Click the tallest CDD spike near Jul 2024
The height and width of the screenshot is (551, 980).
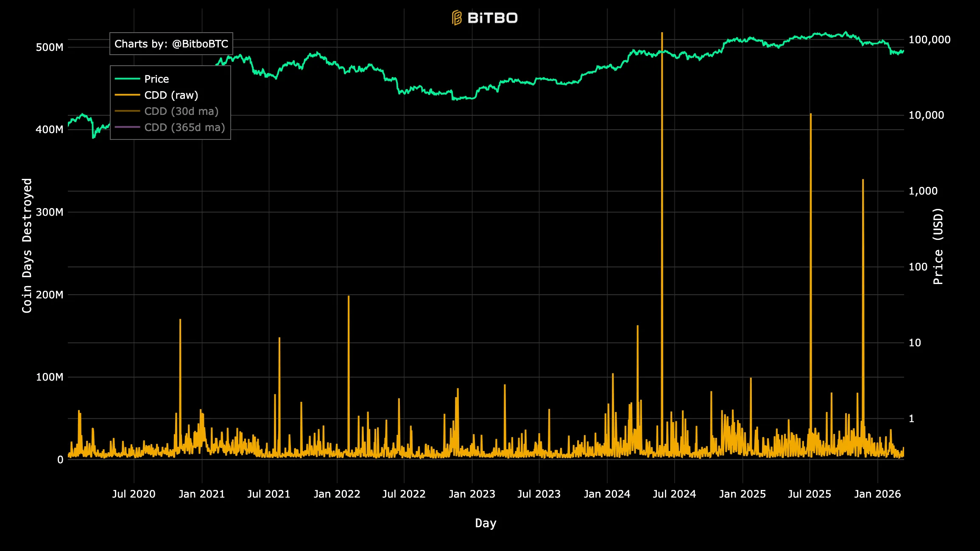coord(662,254)
